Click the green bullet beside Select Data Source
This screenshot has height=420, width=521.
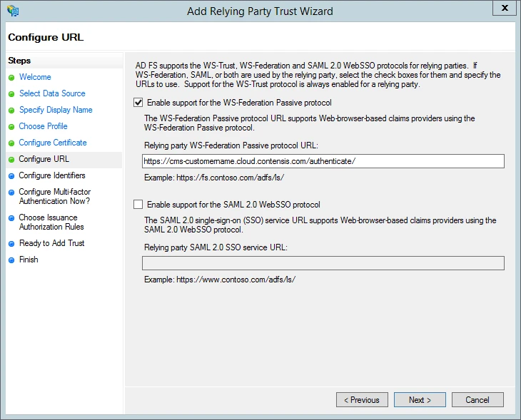click(x=11, y=94)
